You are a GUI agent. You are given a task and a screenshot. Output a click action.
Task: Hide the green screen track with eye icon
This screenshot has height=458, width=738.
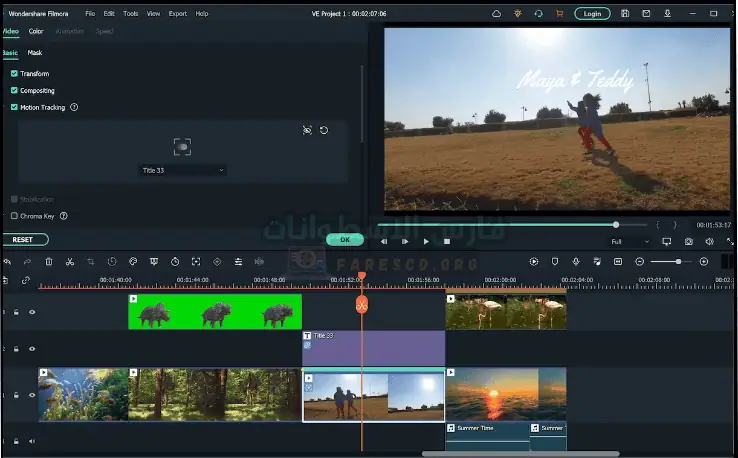[x=32, y=312]
